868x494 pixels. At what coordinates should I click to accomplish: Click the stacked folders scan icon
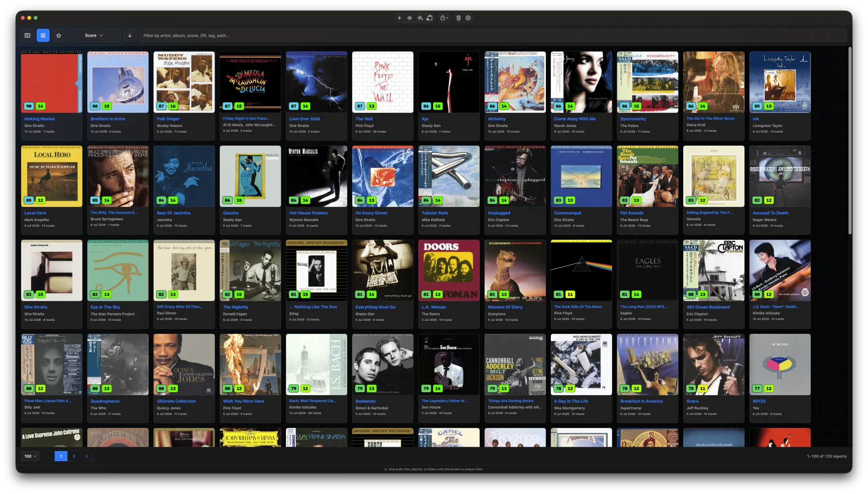click(429, 18)
